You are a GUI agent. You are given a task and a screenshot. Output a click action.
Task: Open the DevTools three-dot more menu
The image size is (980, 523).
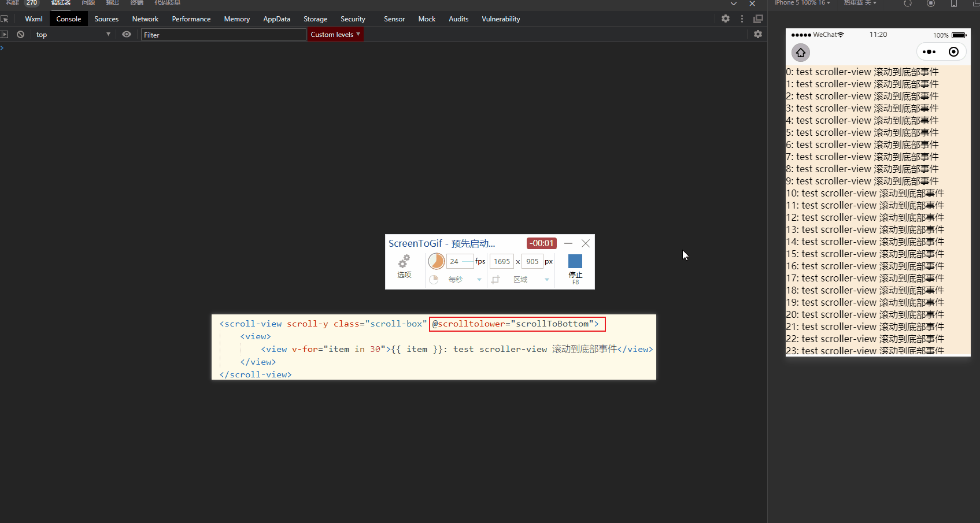742,19
